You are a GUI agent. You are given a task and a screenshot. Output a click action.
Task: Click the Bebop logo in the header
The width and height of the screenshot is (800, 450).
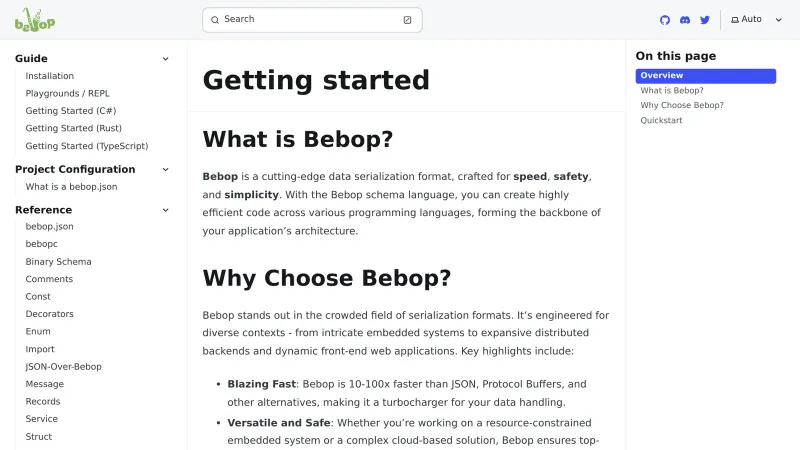point(35,19)
